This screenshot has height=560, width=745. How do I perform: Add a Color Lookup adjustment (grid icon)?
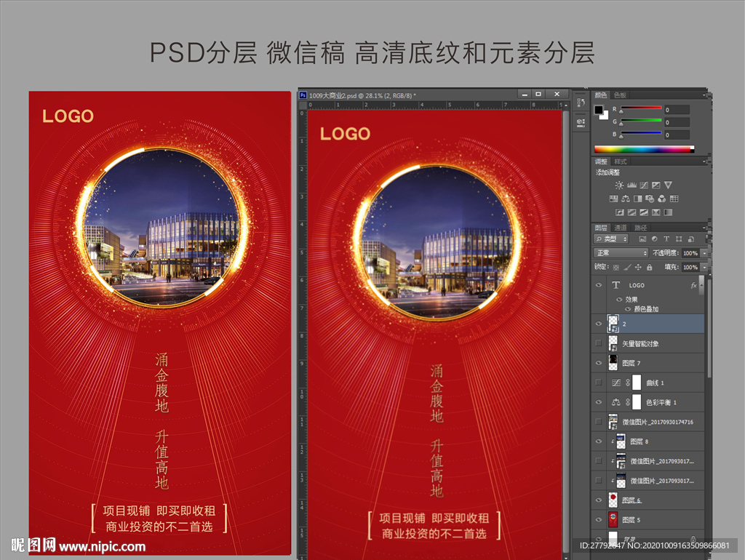tap(674, 199)
